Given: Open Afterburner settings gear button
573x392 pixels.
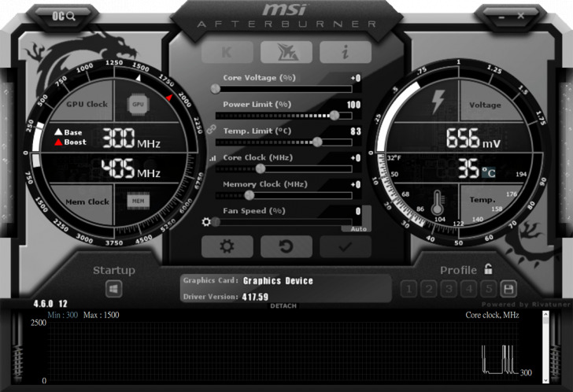Looking at the screenshot, I should pyautogui.click(x=227, y=246).
